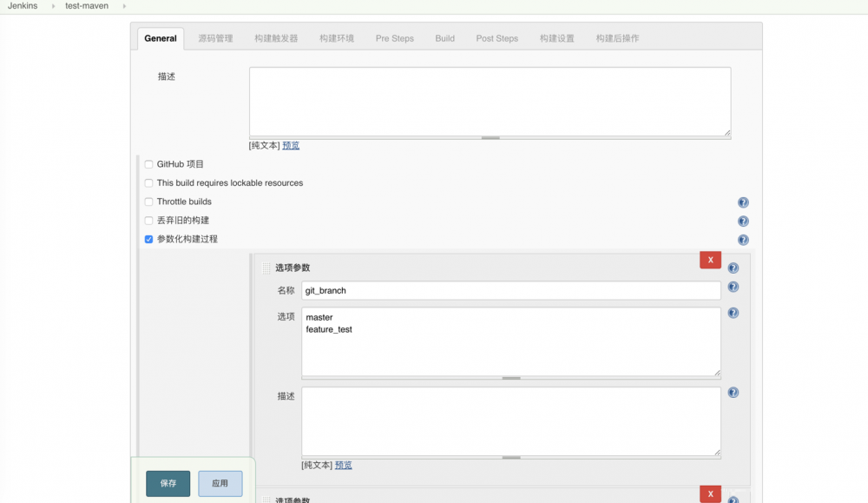
Task: Check 'This build requires lockable resources'
Action: click(x=148, y=182)
